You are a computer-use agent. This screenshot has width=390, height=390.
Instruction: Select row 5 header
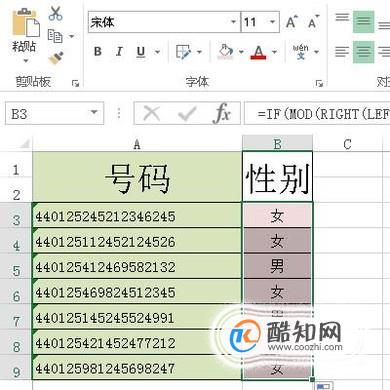[16, 266]
